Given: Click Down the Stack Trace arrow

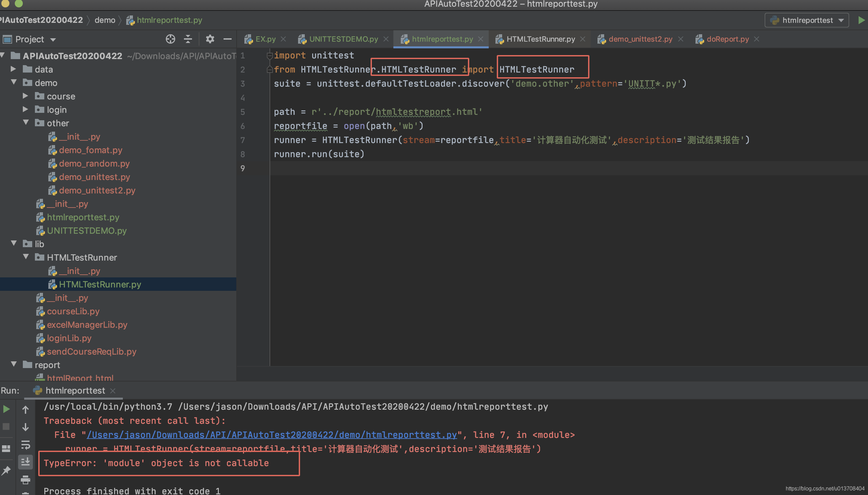Looking at the screenshot, I should point(26,428).
